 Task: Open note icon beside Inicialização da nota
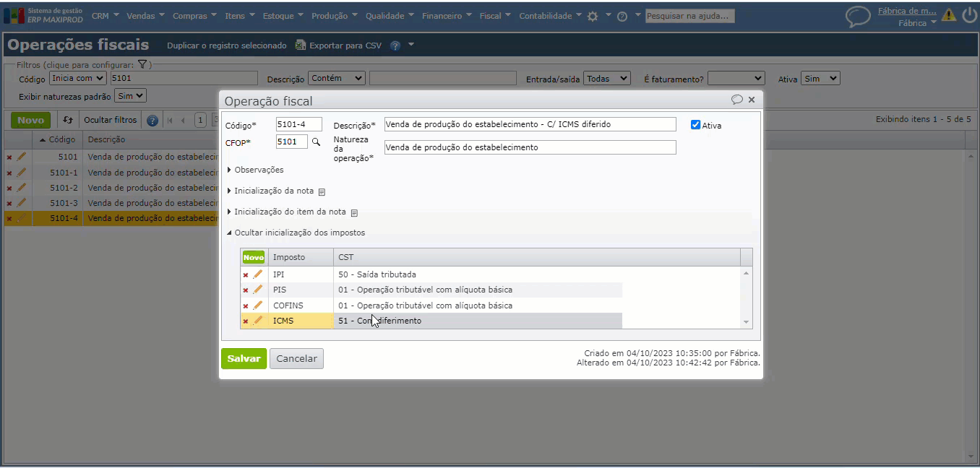click(322, 192)
